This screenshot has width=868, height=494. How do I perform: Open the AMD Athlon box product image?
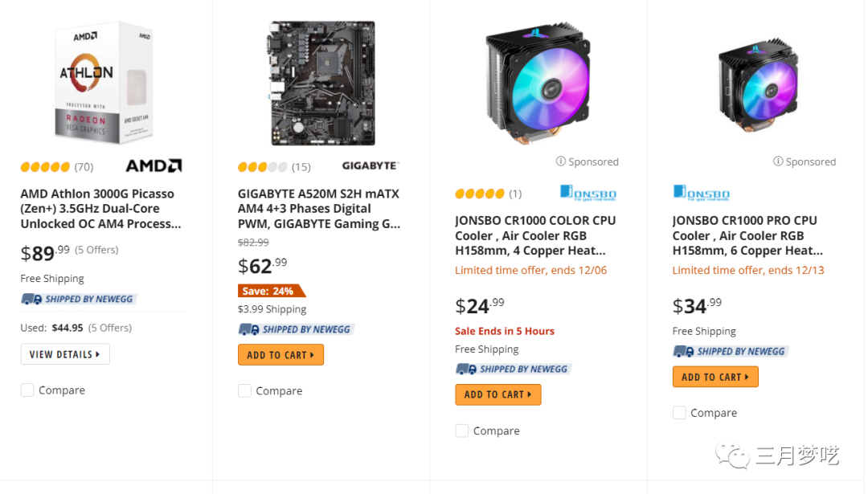click(102, 83)
